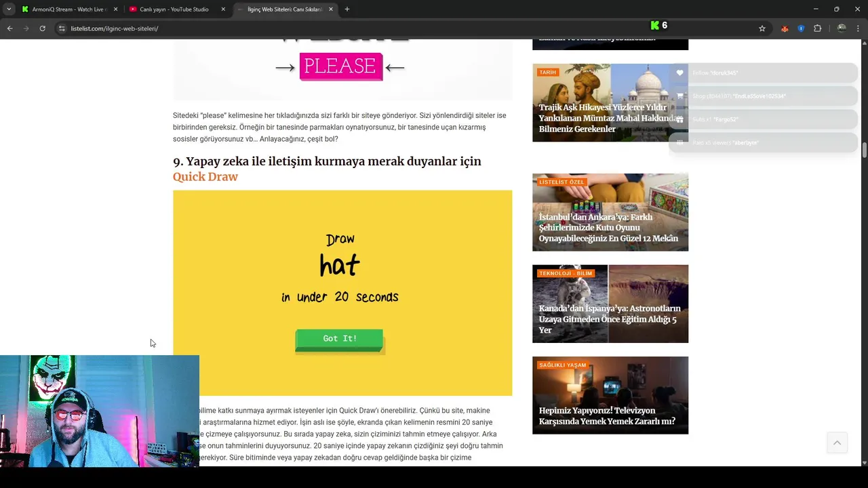Click the heart icon beside Follow notification
868x488 pixels.
coord(679,73)
